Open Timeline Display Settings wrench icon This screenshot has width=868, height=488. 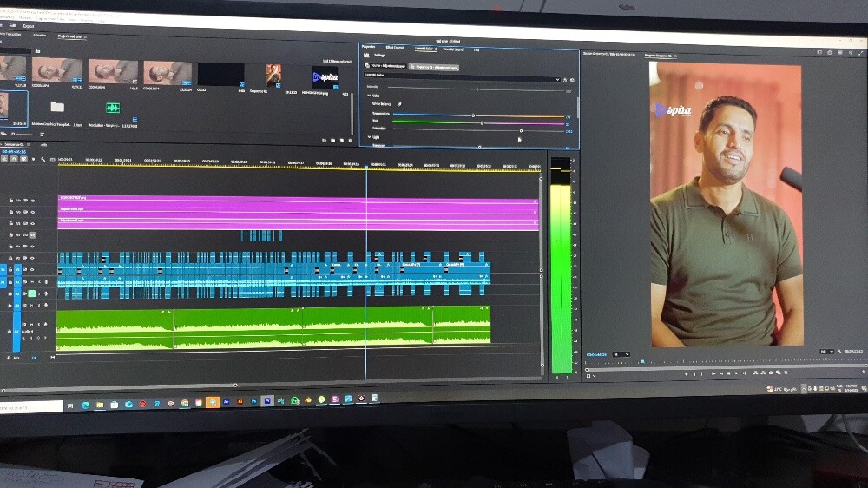tap(43, 160)
